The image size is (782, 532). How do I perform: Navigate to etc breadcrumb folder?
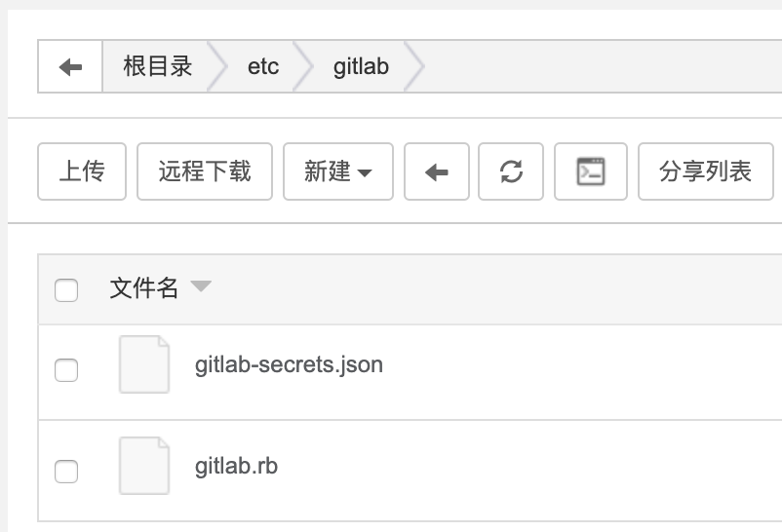tap(263, 67)
